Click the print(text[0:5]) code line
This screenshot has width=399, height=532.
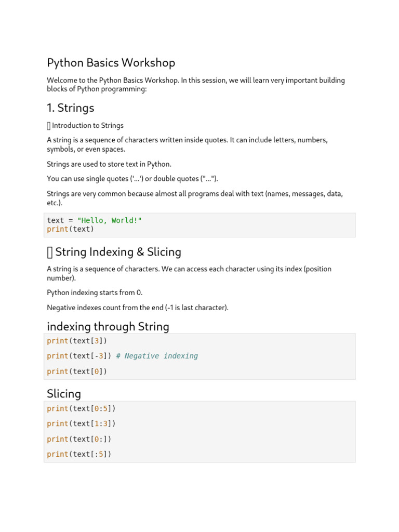tap(81, 408)
